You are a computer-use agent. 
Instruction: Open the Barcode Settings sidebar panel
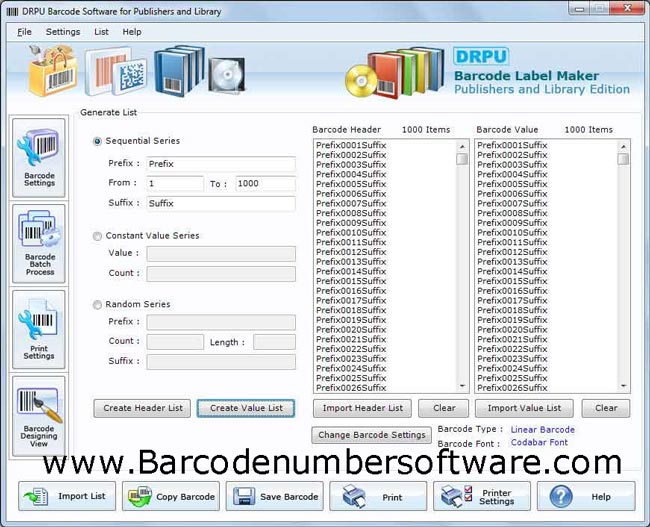pyautogui.click(x=39, y=158)
